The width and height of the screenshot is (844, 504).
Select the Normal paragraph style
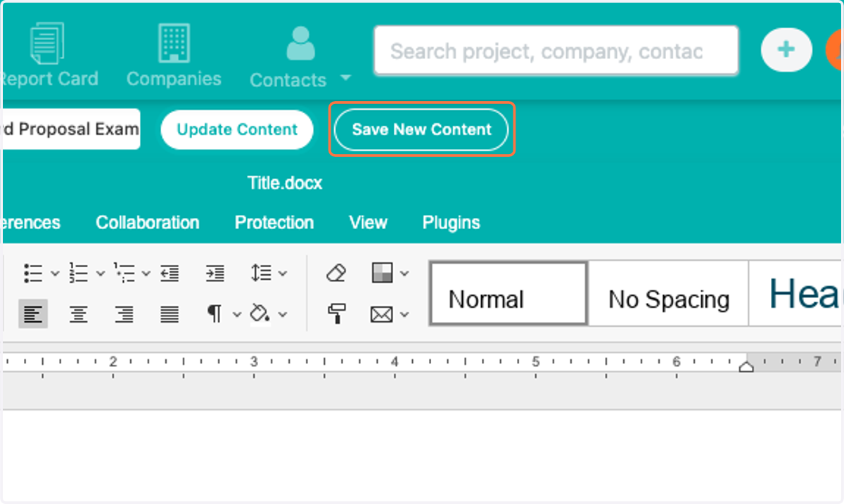pos(509,293)
